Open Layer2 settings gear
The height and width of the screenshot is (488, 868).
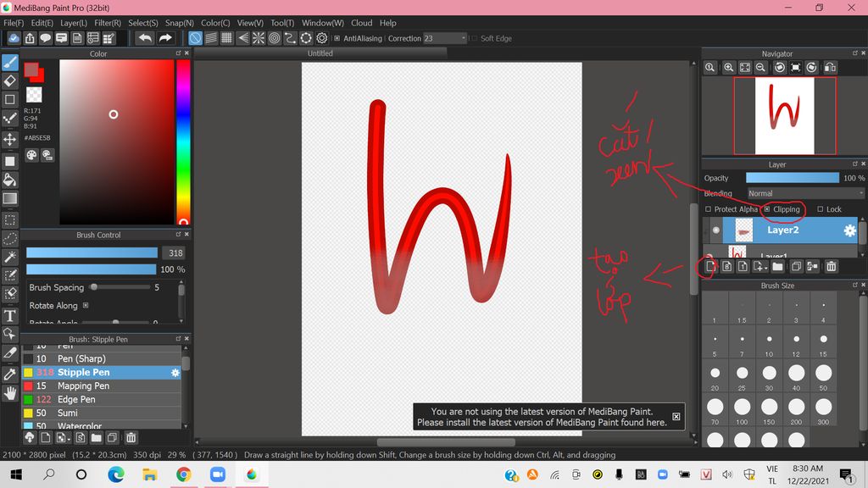click(x=849, y=230)
